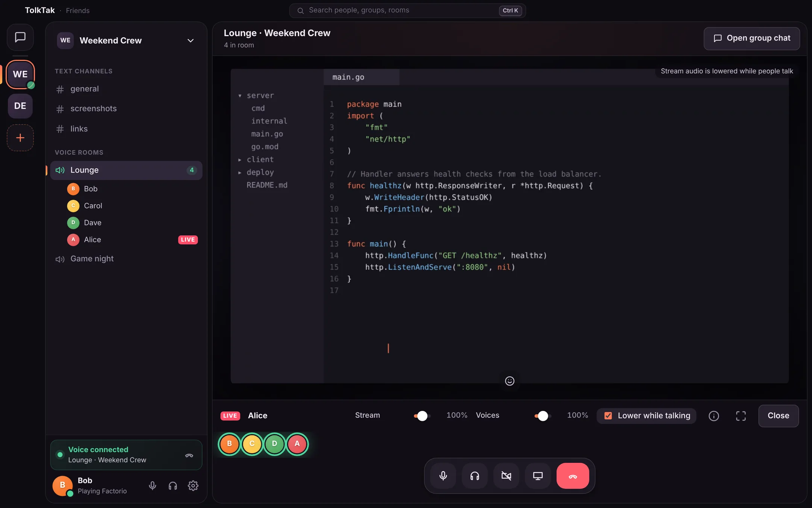
Task: Click the emoji reaction icon on the stream
Action: (x=510, y=381)
